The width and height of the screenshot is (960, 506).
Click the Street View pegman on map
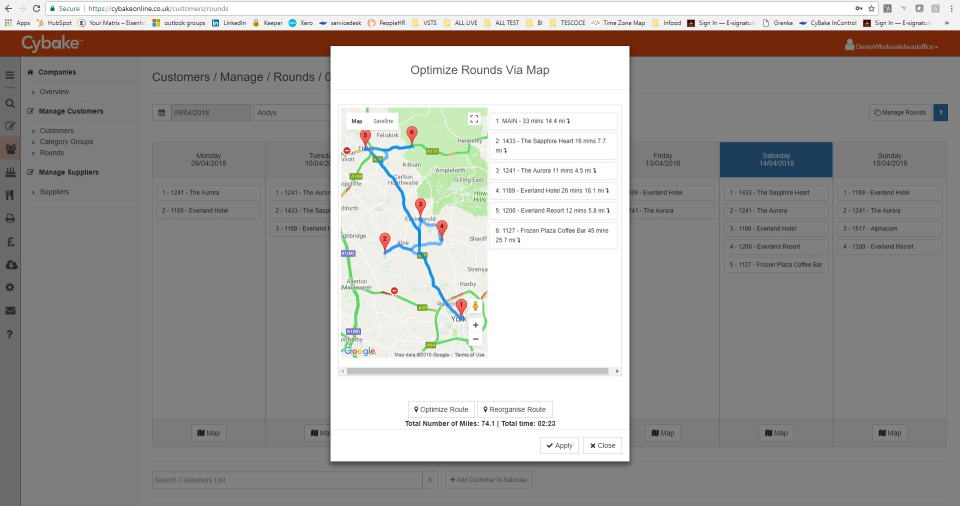coord(475,306)
